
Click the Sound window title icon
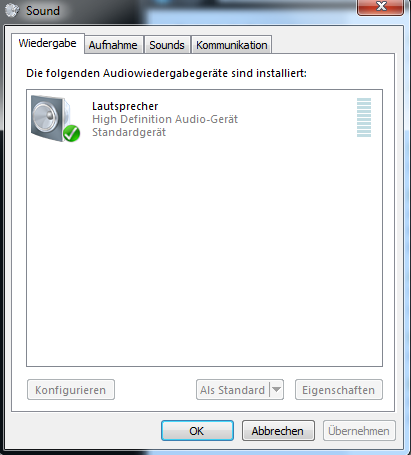point(13,10)
